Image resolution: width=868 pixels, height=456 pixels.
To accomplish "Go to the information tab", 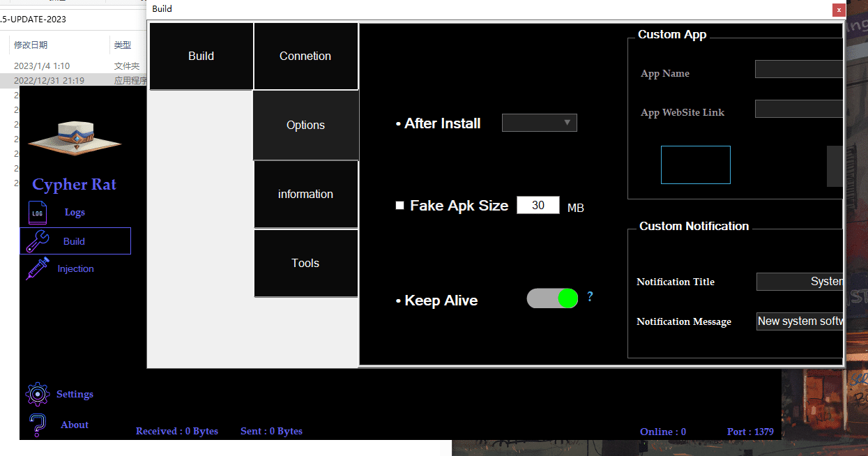I will [305, 195].
